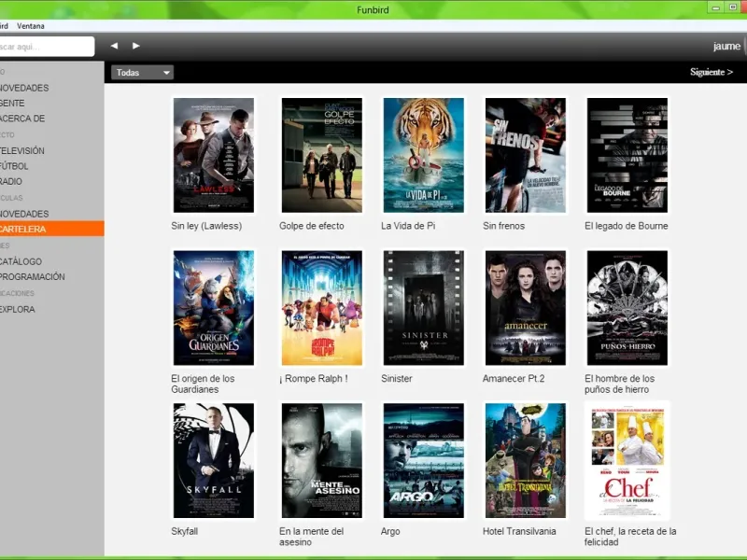Open the Skyfall movie poster
Image resolution: width=747 pixels, height=560 pixels.
click(214, 460)
